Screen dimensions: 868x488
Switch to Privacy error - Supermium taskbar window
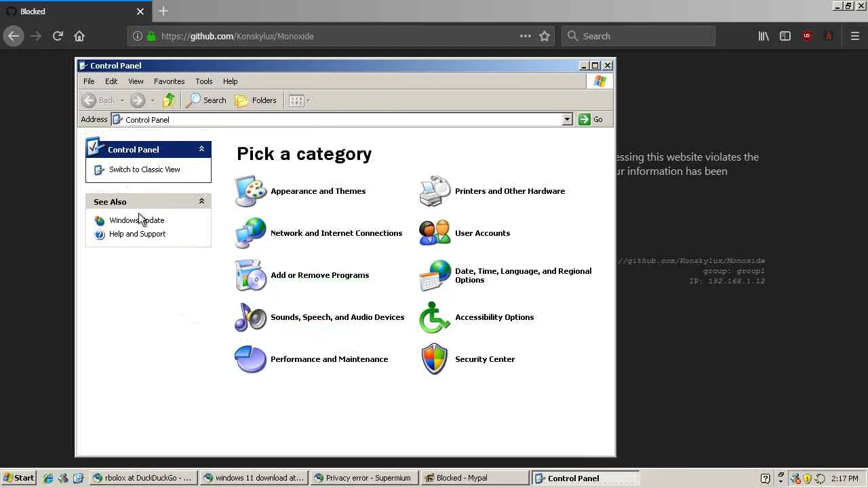point(364,478)
